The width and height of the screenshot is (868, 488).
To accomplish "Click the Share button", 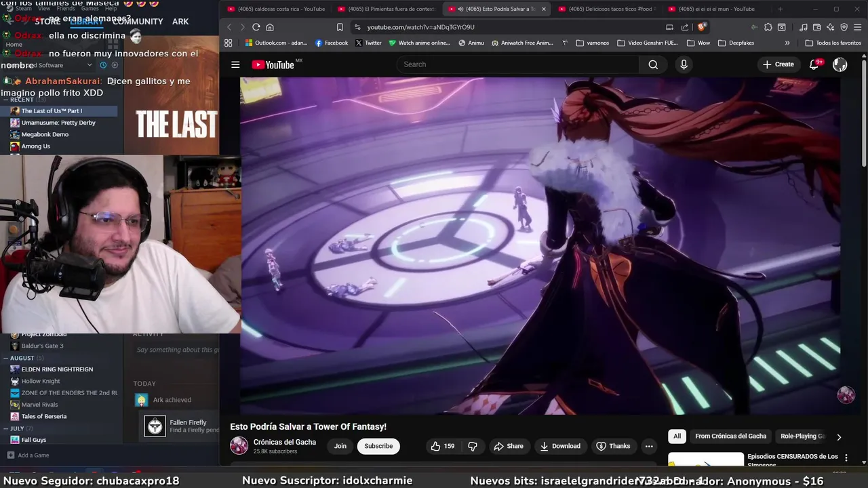I will point(509,446).
